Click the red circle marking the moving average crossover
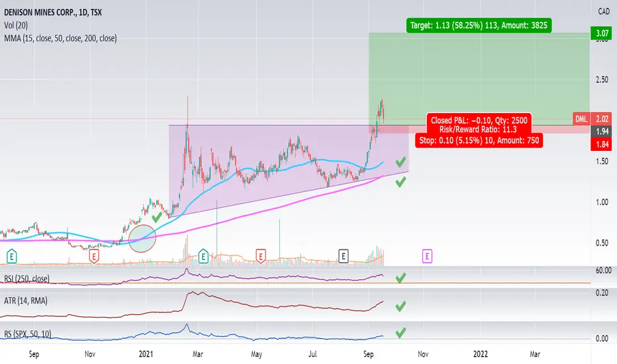 142,238
